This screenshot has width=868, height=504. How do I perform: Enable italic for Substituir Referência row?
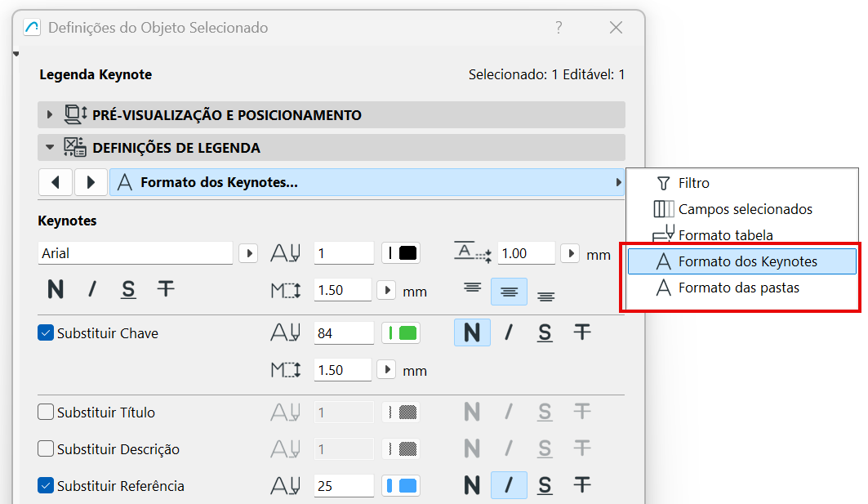click(509, 485)
